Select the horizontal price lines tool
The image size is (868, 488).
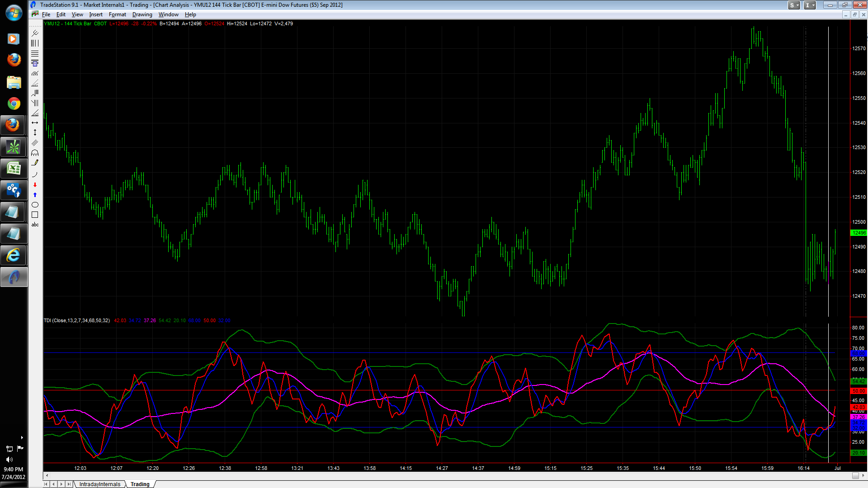tap(35, 53)
